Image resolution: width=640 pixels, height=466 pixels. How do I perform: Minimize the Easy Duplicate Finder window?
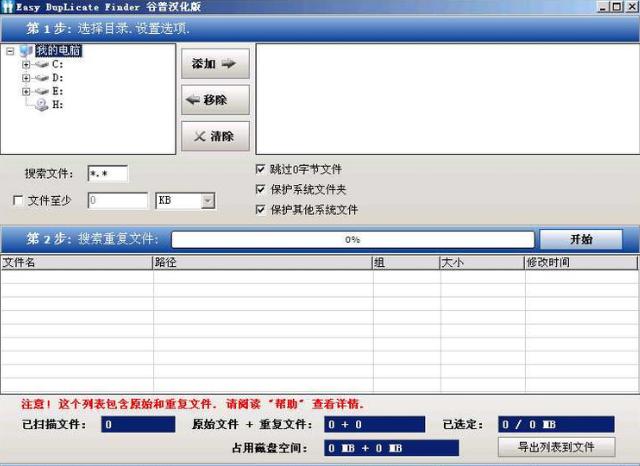pos(603,7)
